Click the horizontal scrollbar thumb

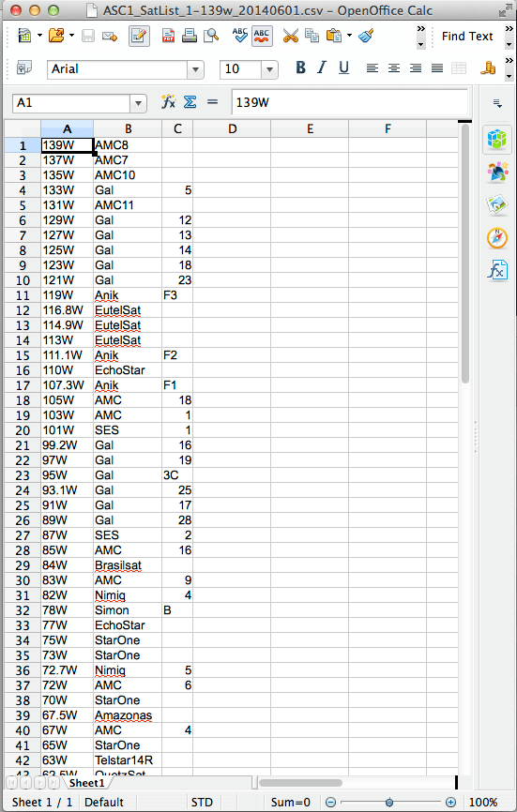[300, 783]
